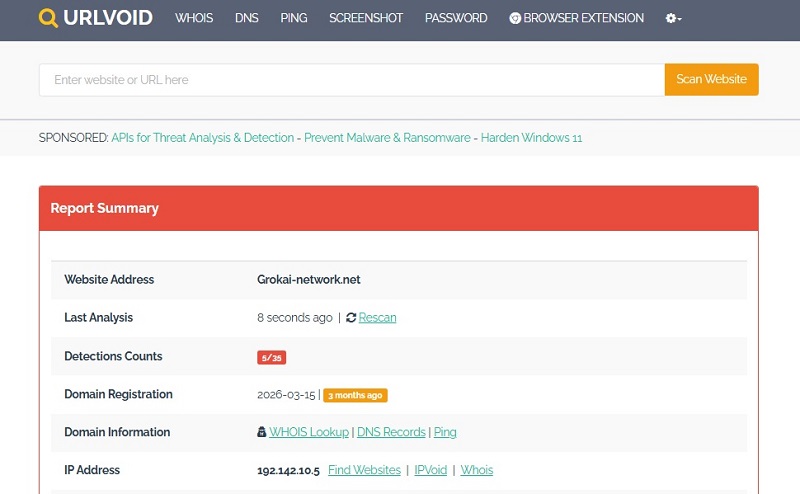Select the 192.142.10.5 IP address text

288,471
